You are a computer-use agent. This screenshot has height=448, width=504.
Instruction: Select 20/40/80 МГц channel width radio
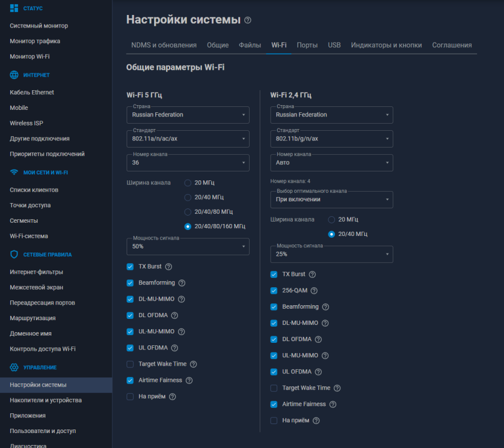pyautogui.click(x=188, y=212)
